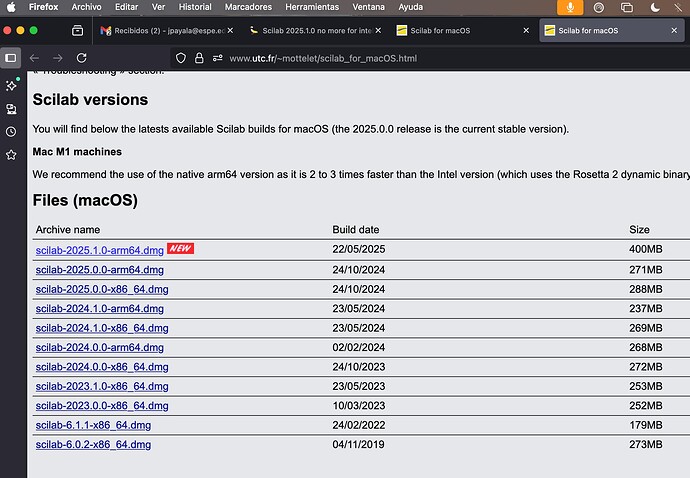Toggle the moon Focus mode icon
The image size is (690, 478).
point(655,7)
